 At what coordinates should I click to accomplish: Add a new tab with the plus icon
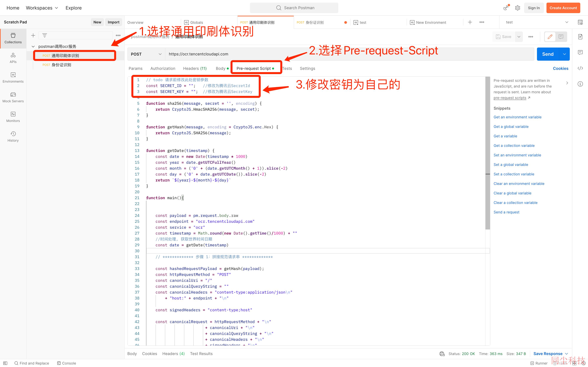coord(470,22)
